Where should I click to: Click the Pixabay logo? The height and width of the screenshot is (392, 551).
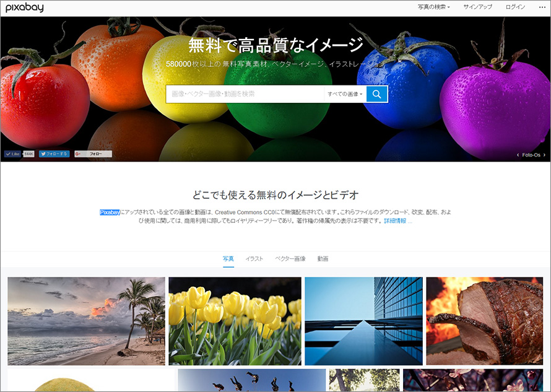click(26, 9)
